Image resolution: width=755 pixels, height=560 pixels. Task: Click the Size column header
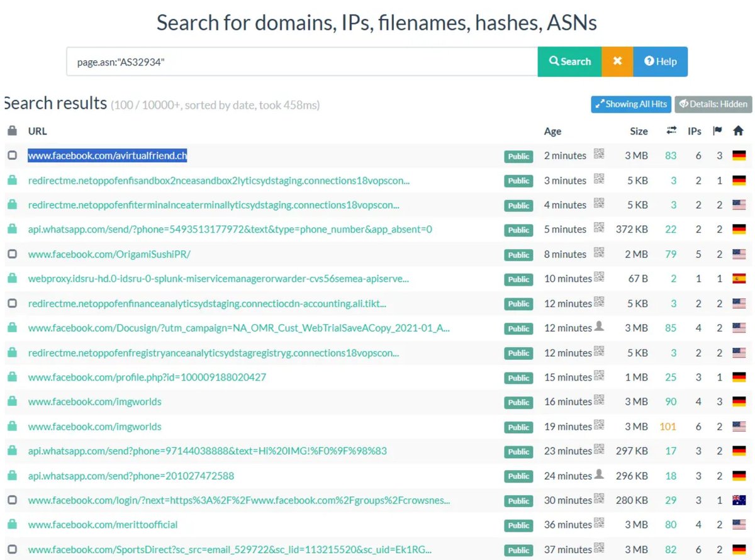pos(639,131)
